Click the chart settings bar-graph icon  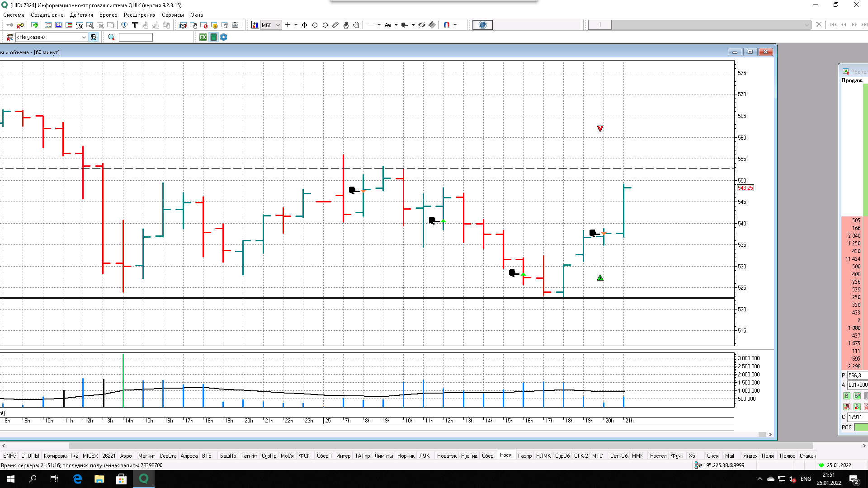pos(255,25)
